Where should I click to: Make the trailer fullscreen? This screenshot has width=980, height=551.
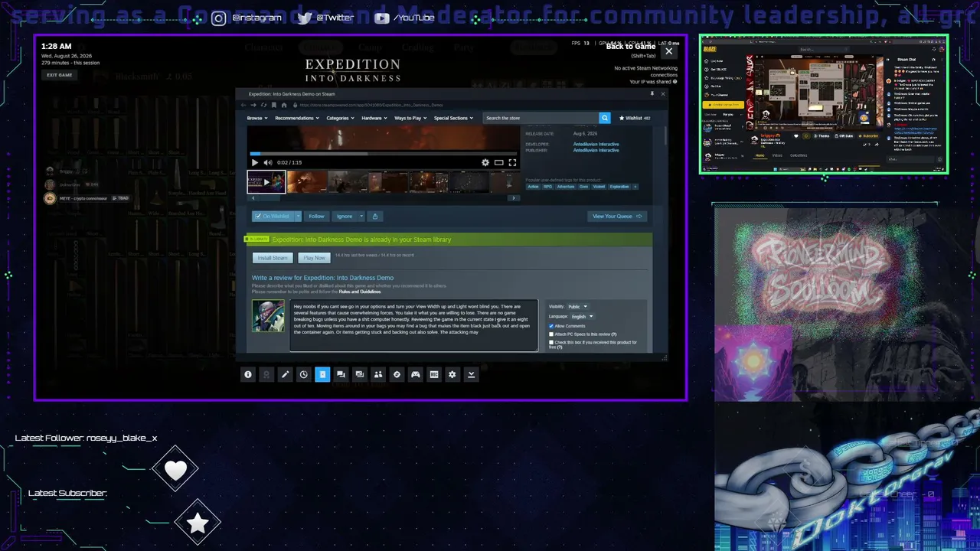512,162
